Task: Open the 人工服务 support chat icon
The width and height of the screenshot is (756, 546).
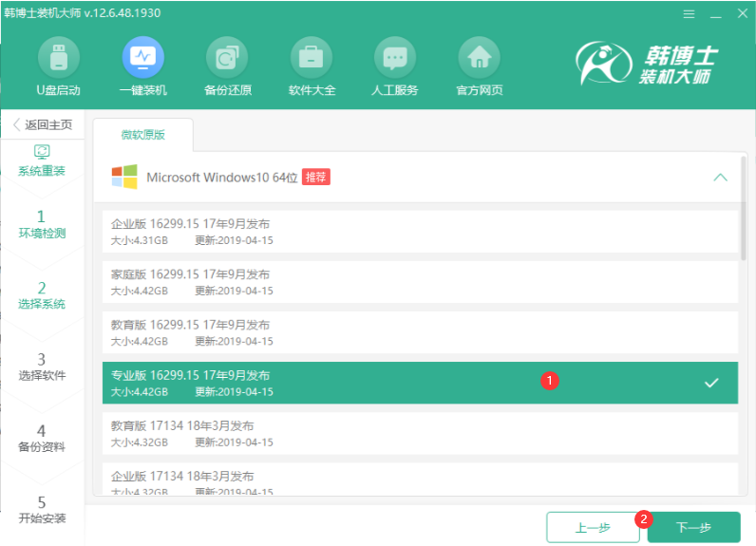Action: click(x=395, y=59)
